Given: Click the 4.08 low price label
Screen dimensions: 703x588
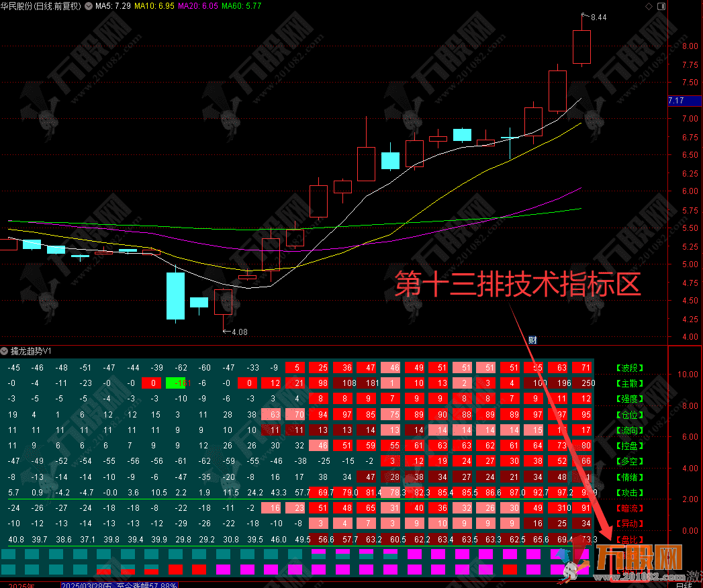Looking at the screenshot, I should click(x=240, y=332).
